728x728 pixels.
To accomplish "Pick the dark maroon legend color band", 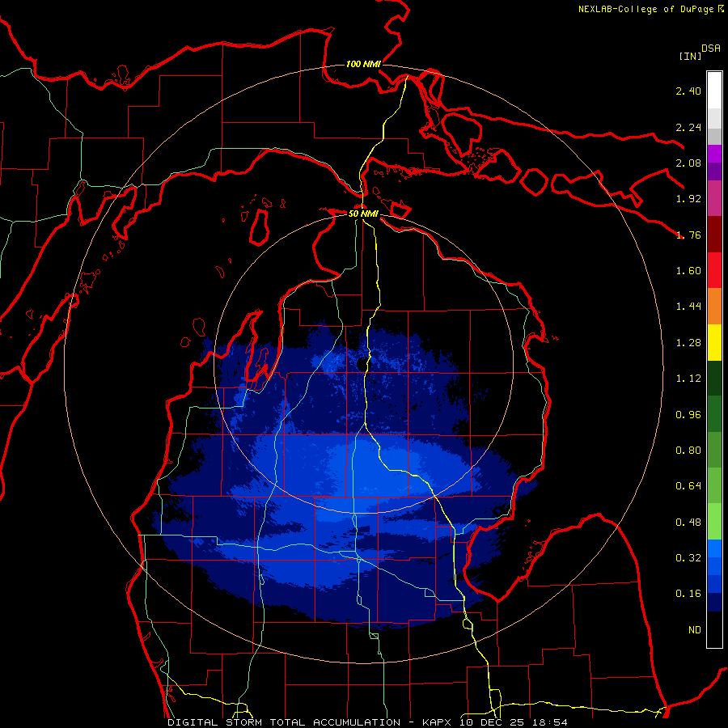I will [714, 235].
